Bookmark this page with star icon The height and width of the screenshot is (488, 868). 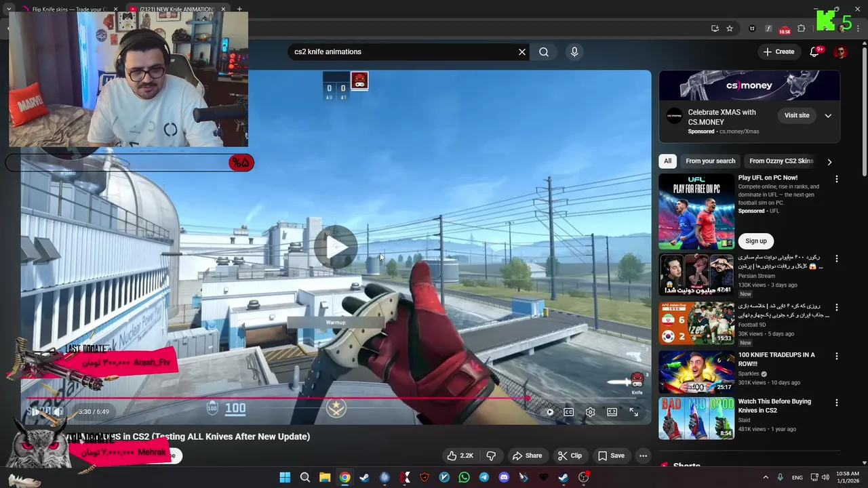point(730,28)
